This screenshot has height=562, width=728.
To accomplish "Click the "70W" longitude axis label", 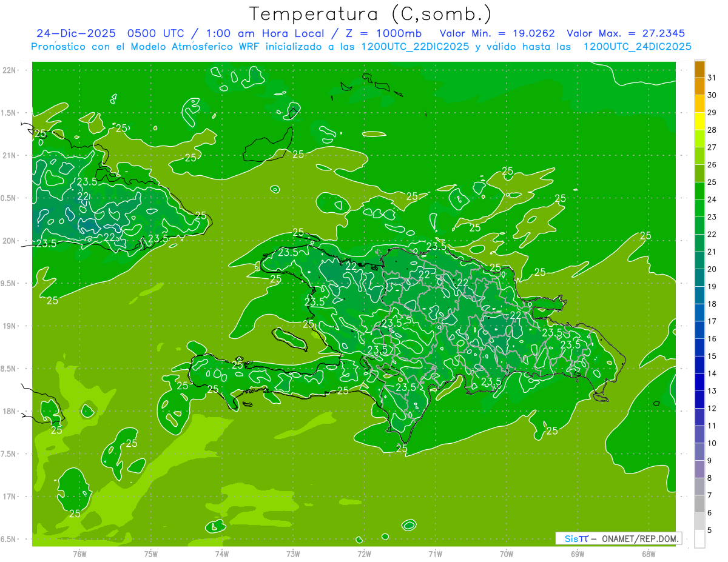I will [507, 554].
